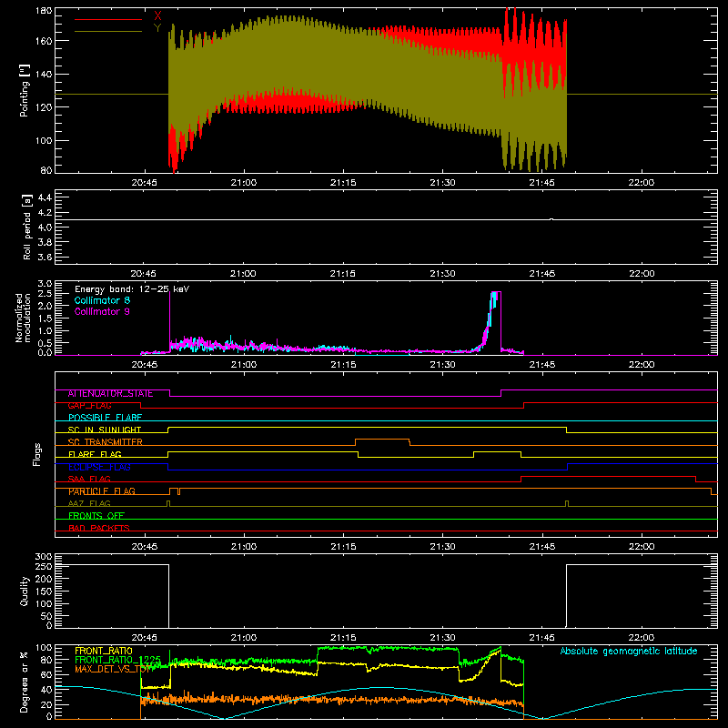Click the small bump on the Roll period line
Image resolution: width=728 pixels, height=728 pixels.
(x=551, y=219)
